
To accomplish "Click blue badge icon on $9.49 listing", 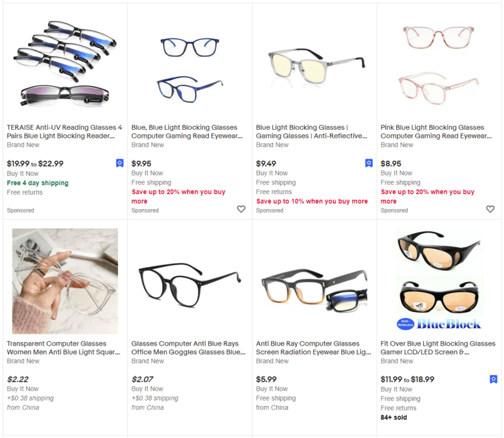I will [369, 163].
